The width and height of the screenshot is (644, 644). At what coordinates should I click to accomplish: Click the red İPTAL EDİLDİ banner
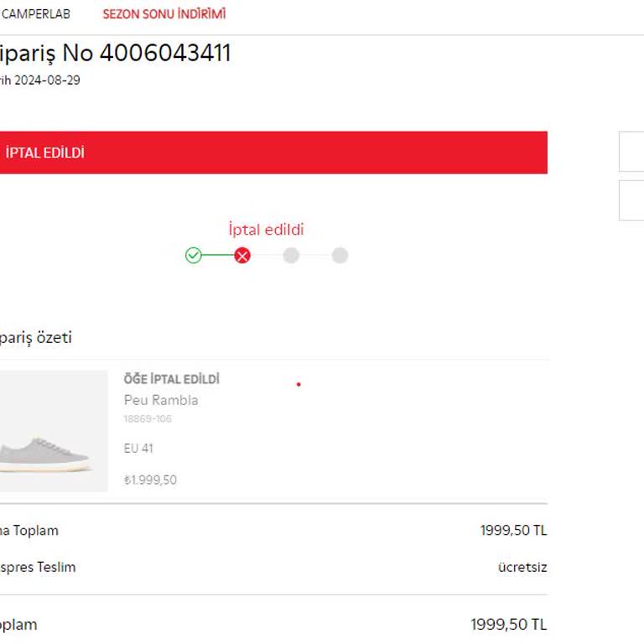[x=273, y=153]
